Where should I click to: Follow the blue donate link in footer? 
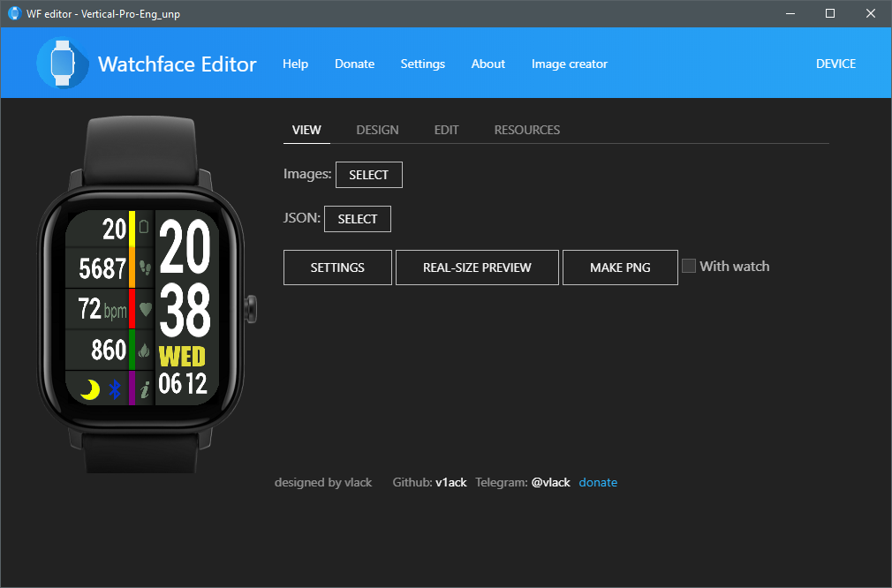[x=598, y=482]
